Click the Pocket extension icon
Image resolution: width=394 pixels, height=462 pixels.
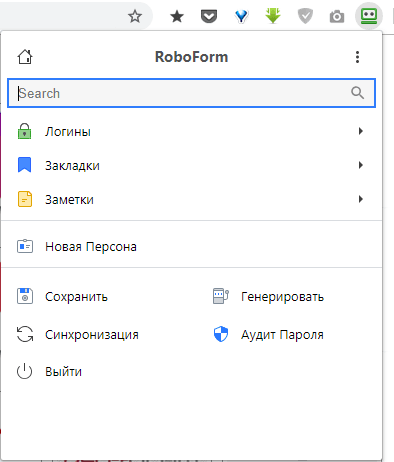209,16
